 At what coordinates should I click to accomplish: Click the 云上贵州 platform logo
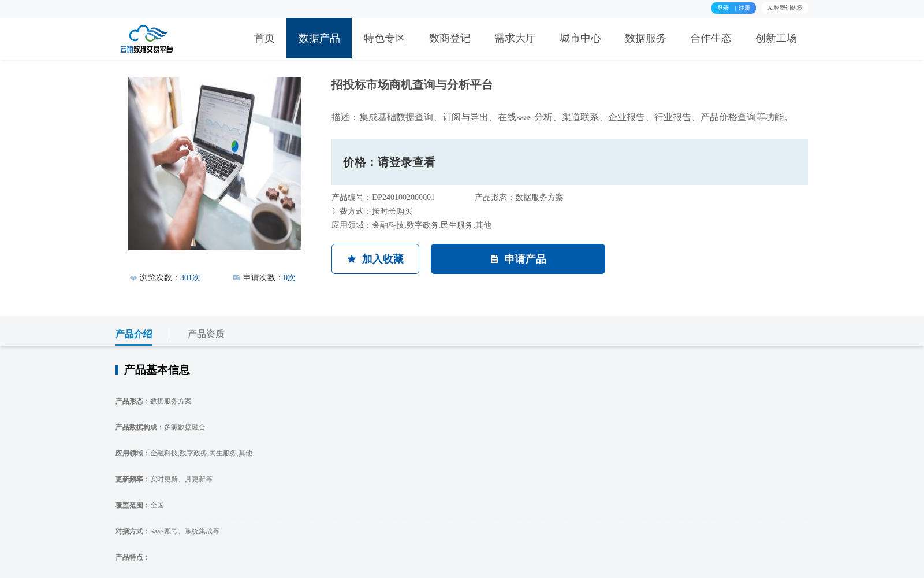tap(147, 39)
